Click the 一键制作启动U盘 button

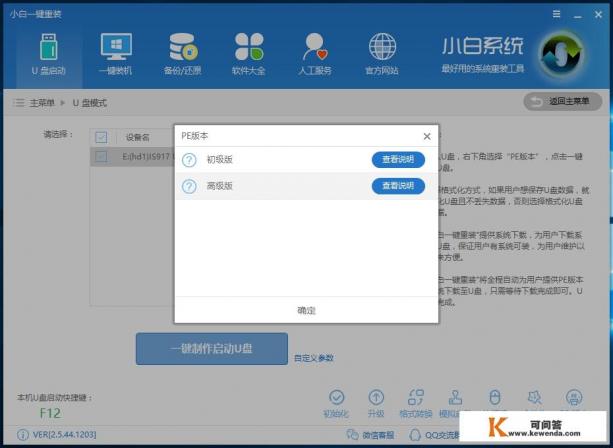[212, 349]
